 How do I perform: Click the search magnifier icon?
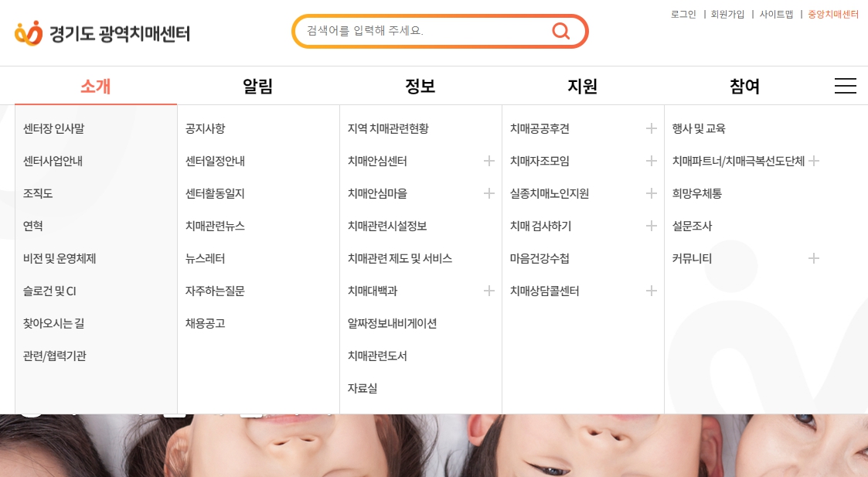point(560,31)
